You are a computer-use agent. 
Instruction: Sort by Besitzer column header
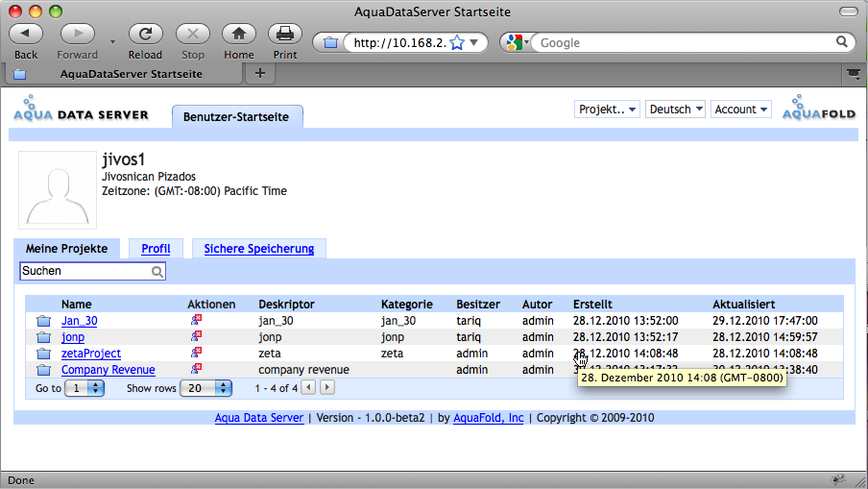tap(478, 304)
